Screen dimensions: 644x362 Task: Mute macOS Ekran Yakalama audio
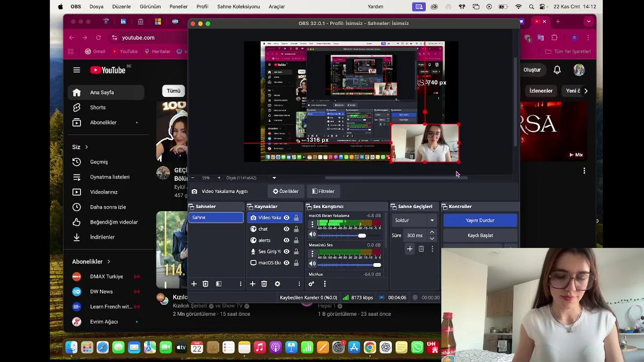(x=312, y=235)
